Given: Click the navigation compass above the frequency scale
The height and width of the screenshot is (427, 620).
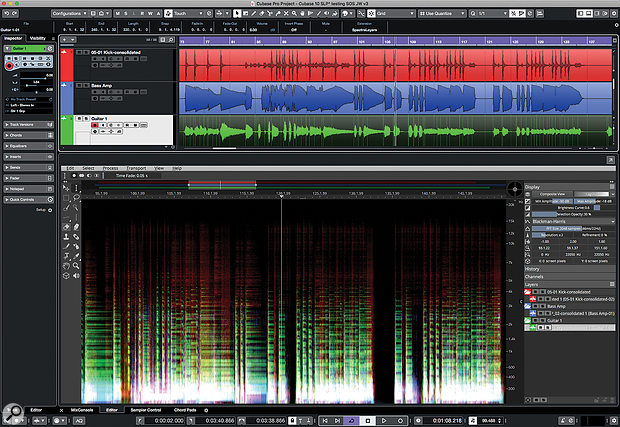Looking at the screenshot, I should 515,189.
